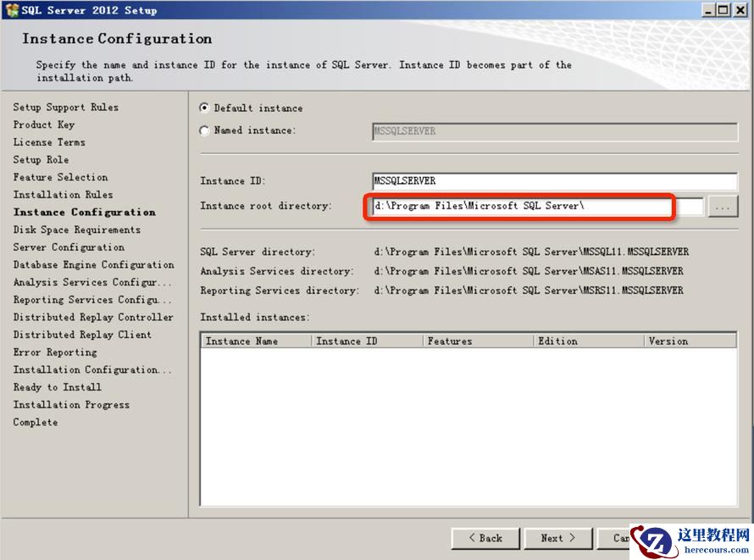Sort by the Edition column header

(589, 341)
